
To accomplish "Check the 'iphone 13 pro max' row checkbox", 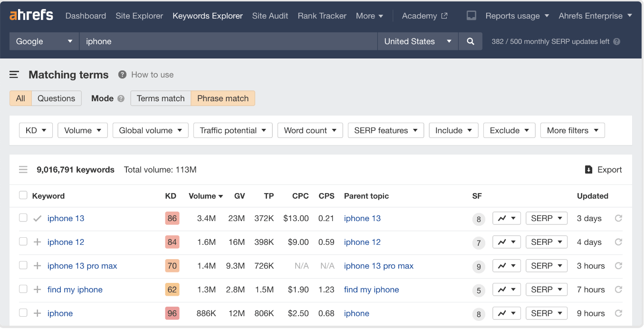I will click(23, 265).
